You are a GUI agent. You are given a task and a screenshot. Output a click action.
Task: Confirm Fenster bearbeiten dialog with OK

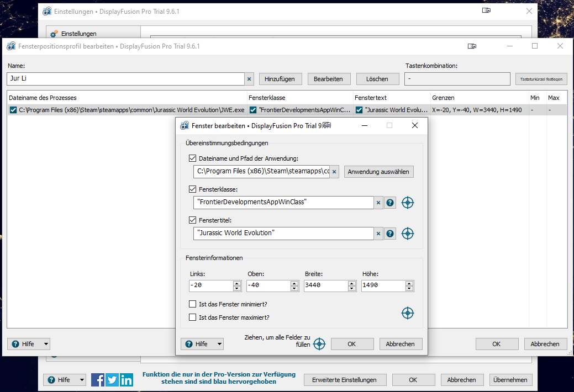352,344
